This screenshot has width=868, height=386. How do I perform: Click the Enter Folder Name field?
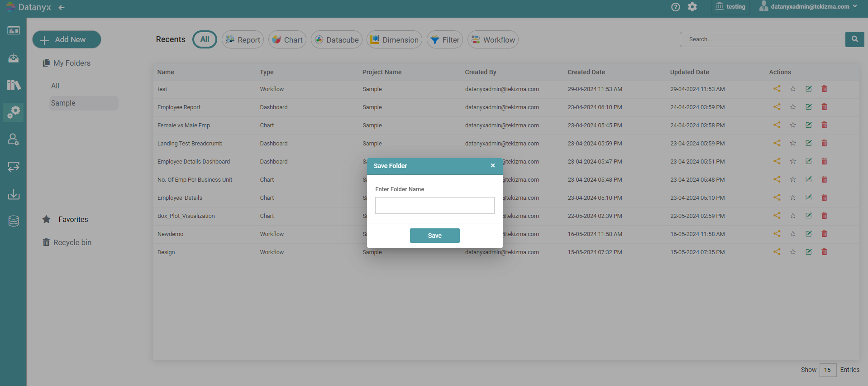[434, 205]
